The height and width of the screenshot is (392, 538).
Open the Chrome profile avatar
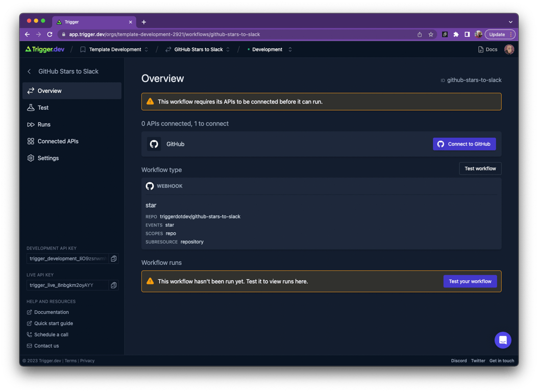[478, 34]
